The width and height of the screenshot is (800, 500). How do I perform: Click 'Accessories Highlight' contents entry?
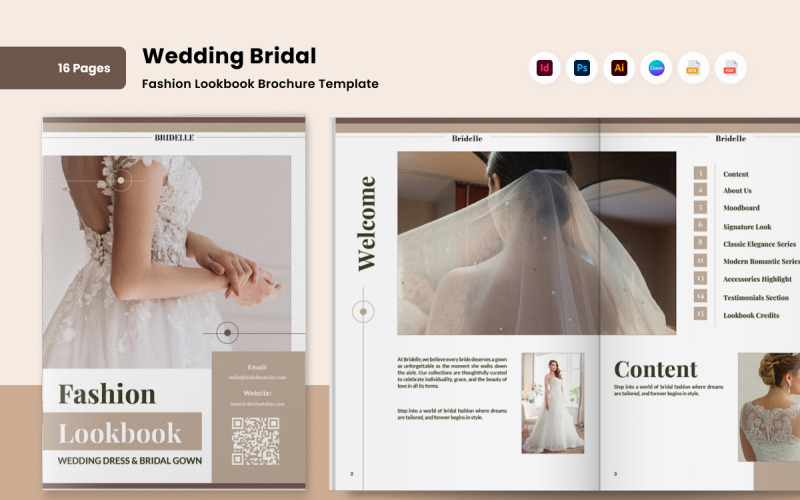click(757, 279)
